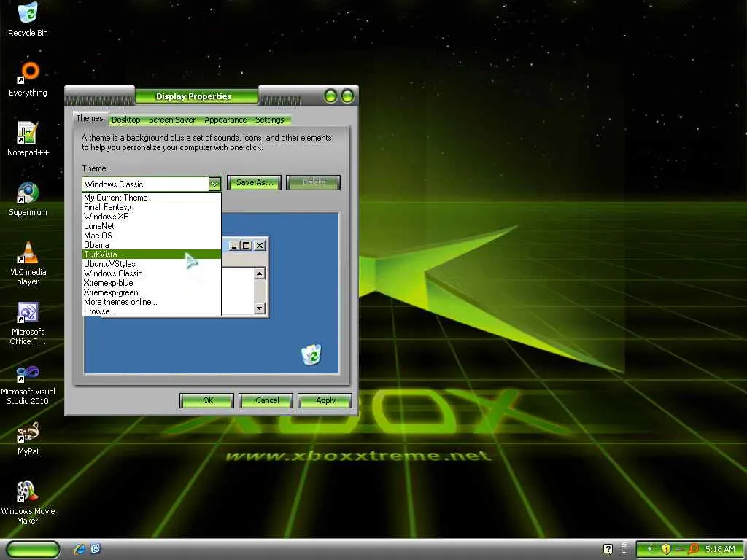Open VLC media player shortcut
747x560 pixels.
click(28, 263)
